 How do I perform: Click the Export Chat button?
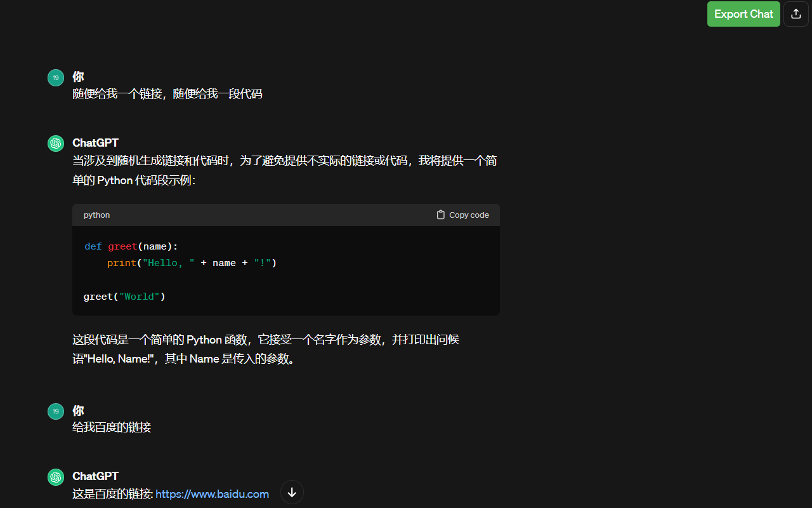pyautogui.click(x=743, y=13)
